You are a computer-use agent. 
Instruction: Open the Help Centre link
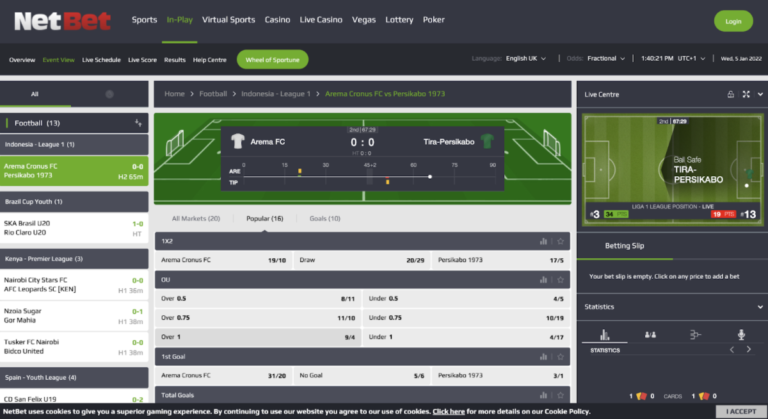pyautogui.click(x=210, y=60)
